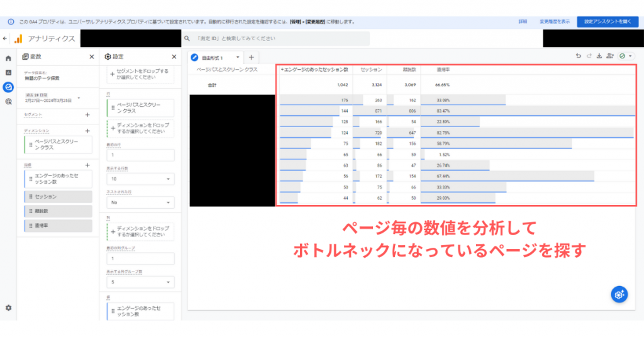The height and width of the screenshot is (337, 644).
Task: Click the search magnifier icon
Action: 187,38
